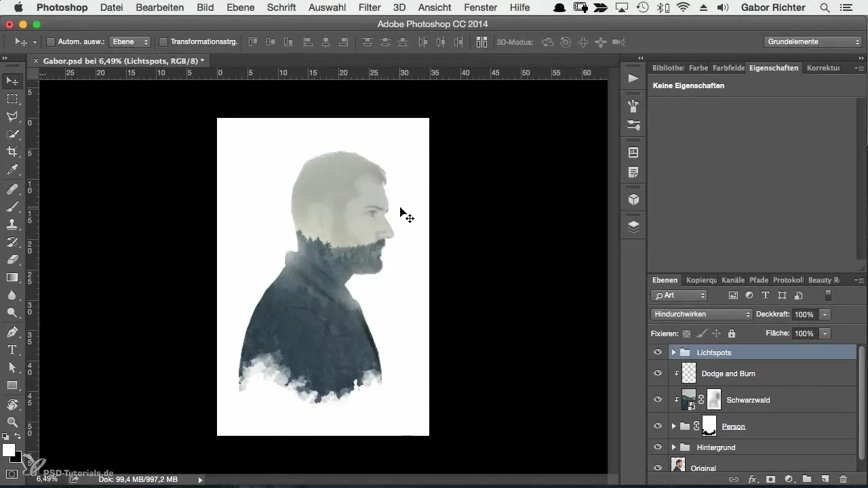The width and height of the screenshot is (868, 488).
Task: Expand the Hintergrund group
Action: click(x=673, y=447)
